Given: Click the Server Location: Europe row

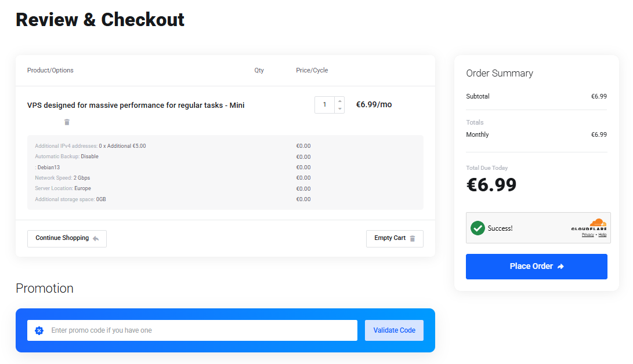Looking at the screenshot, I should click(x=63, y=188).
